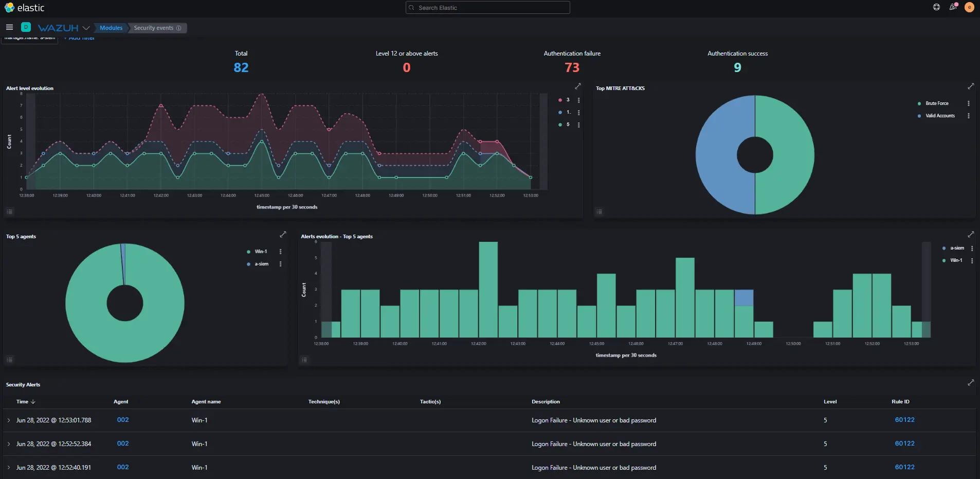Click the Search Elastic input field
Image resolution: width=980 pixels, height=479 pixels.
[487, 8]
